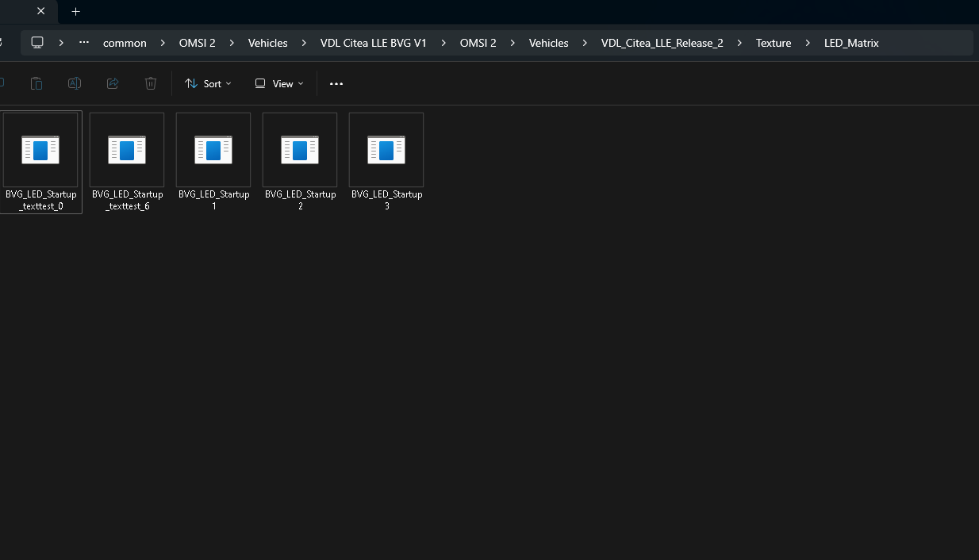Screen dimensions: 979x560
Task: Click the Paste clipboard icon in toolbar
Action: [x=36, y=83]
